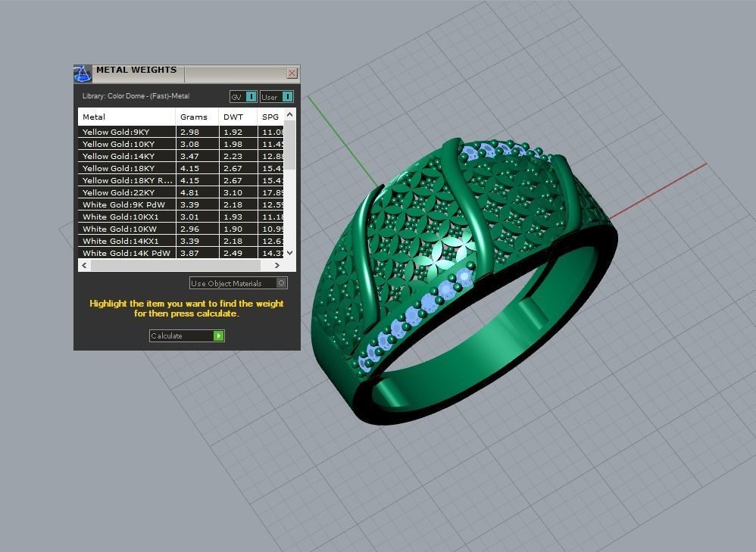Select the White Gold:14KX1 row
756x552 pixels.
pos(181,241)
